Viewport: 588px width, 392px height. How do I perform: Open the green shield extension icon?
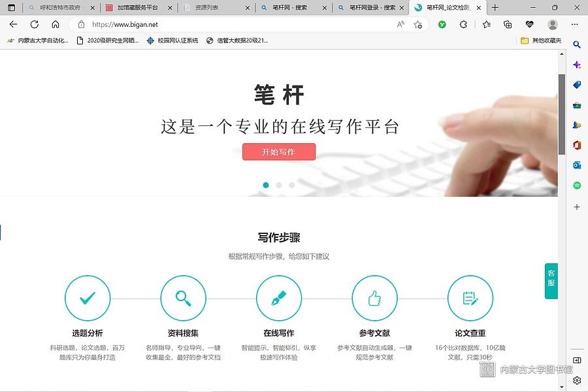click(x=442, y=24)
